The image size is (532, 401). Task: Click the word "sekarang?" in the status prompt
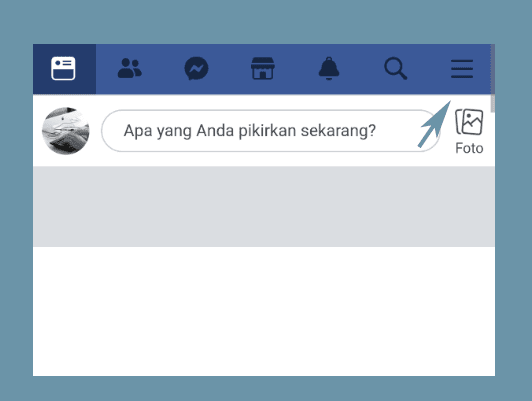(x=338, y=131)
